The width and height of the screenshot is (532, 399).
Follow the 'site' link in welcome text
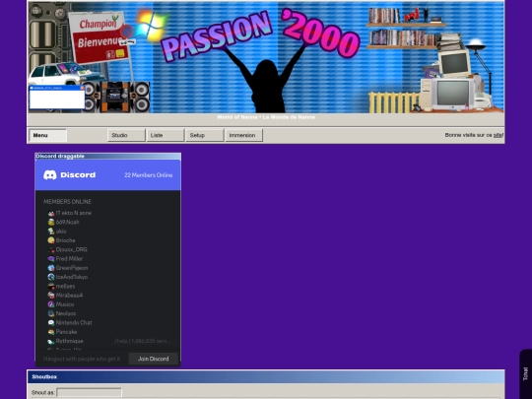pos(498,135)
